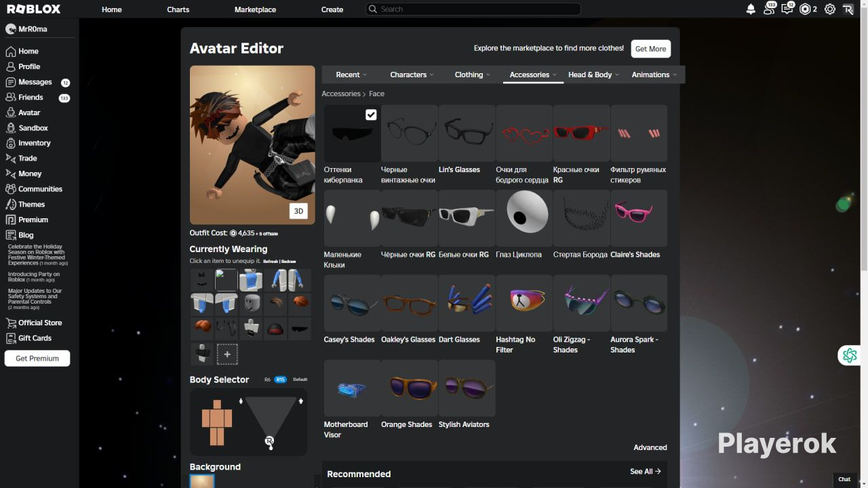Uncheck the equipped Оттенки киберпанка item
The height and width of the screenshot is (488, 868).
coord(371,115)
